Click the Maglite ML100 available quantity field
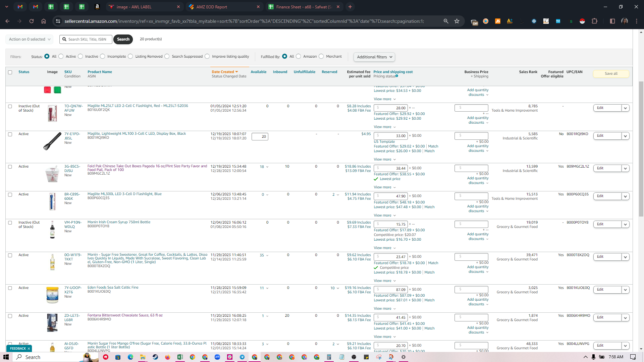Image resolution: width=644 pixels, height=362 pixels. [260, 136]
